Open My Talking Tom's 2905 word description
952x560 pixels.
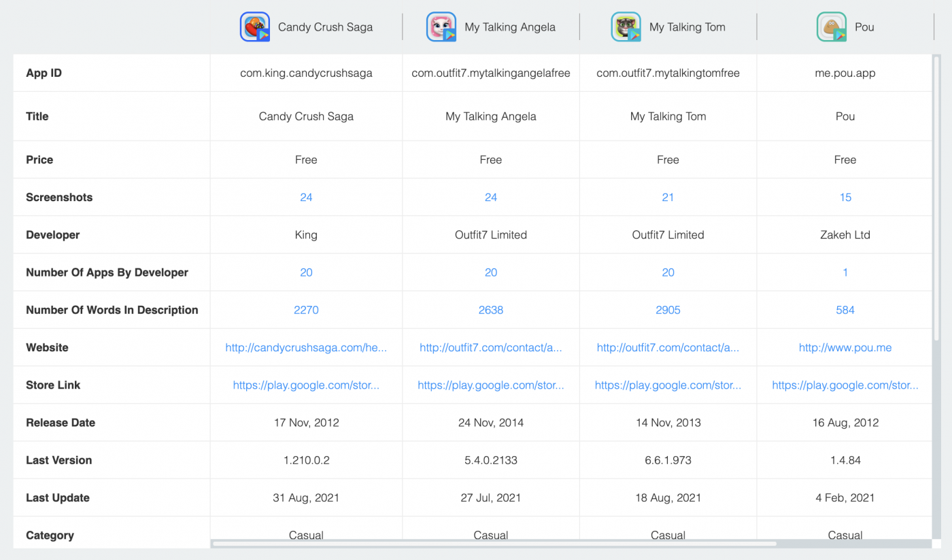coord(668,310)
